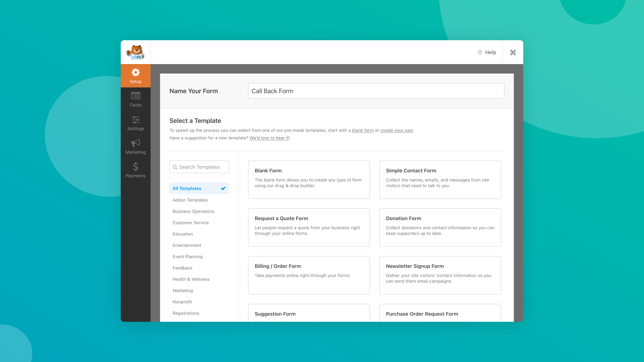Toggle the checkmark on All Templates
This screenshot has height=362, width=644.
coord(223,188)
